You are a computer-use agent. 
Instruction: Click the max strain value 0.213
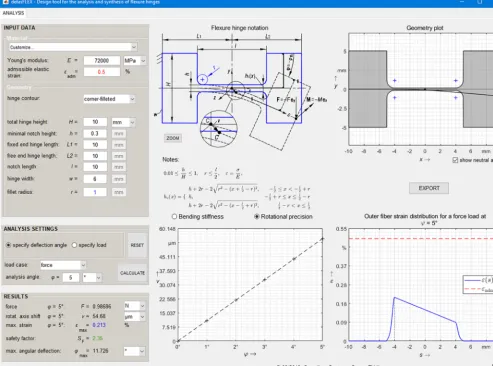click(99, 325)
